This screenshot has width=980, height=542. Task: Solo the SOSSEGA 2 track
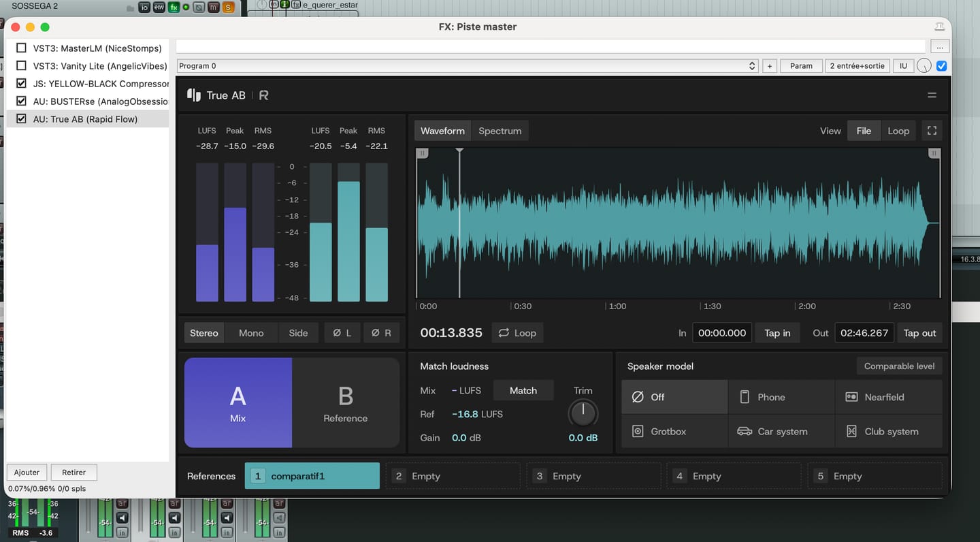point(228,7)
